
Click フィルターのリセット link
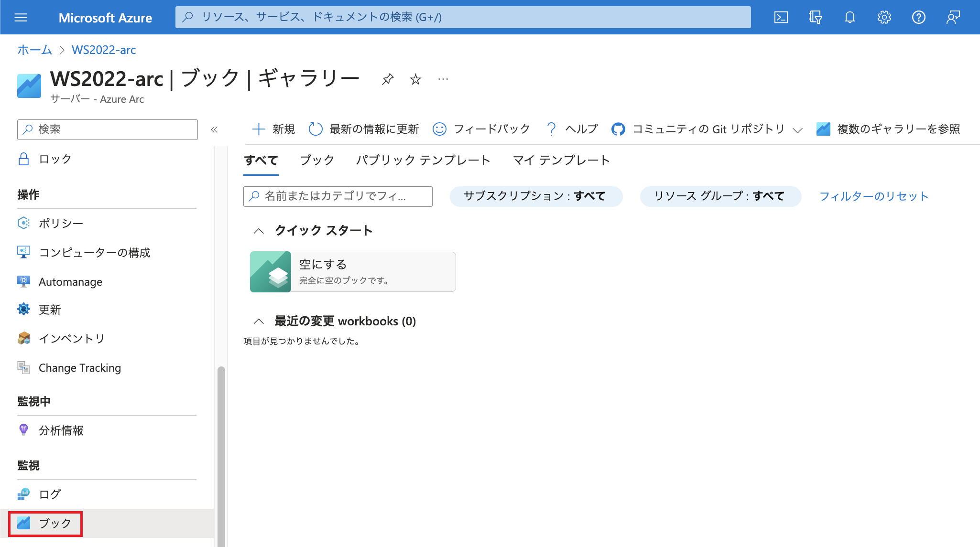click(x=874, y=196)
